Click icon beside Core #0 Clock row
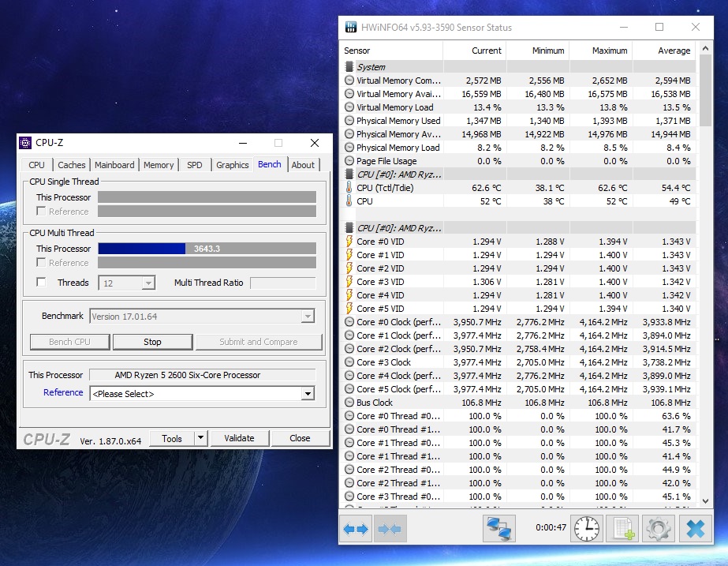 pyautogui.click(x=349, y=322)
